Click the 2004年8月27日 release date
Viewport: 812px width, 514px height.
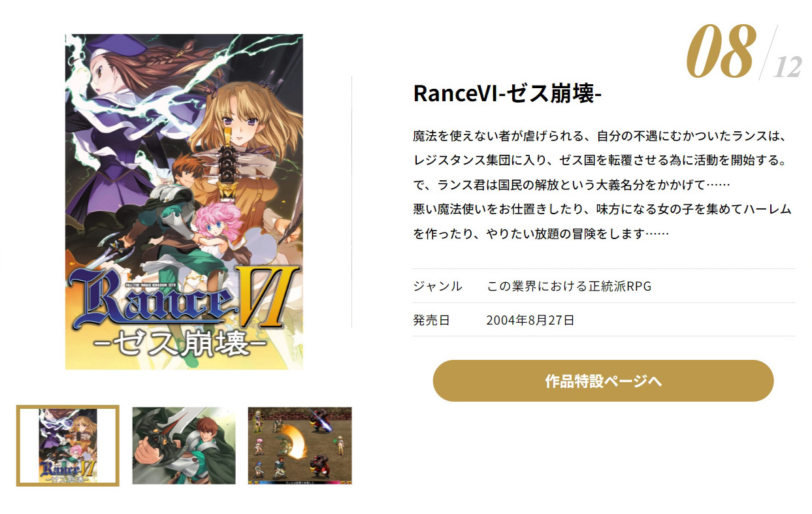(530, 320)
